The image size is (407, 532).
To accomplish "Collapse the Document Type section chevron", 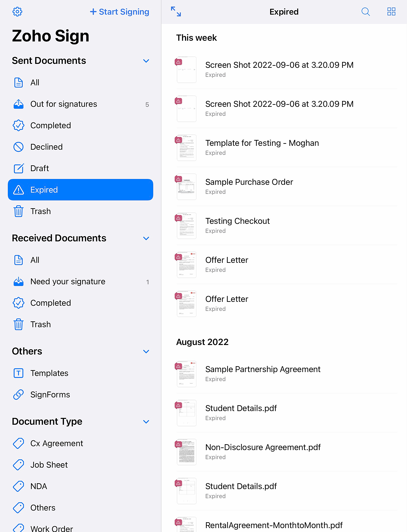I will (146, 422).
